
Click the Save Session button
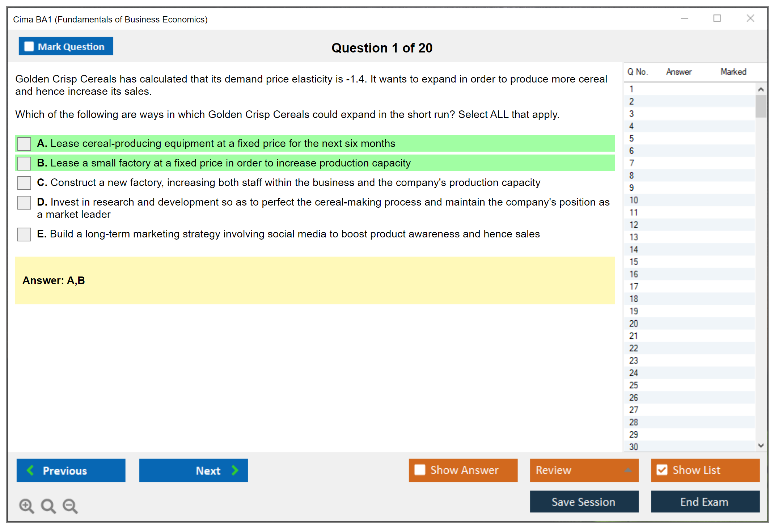pos(584,502)
